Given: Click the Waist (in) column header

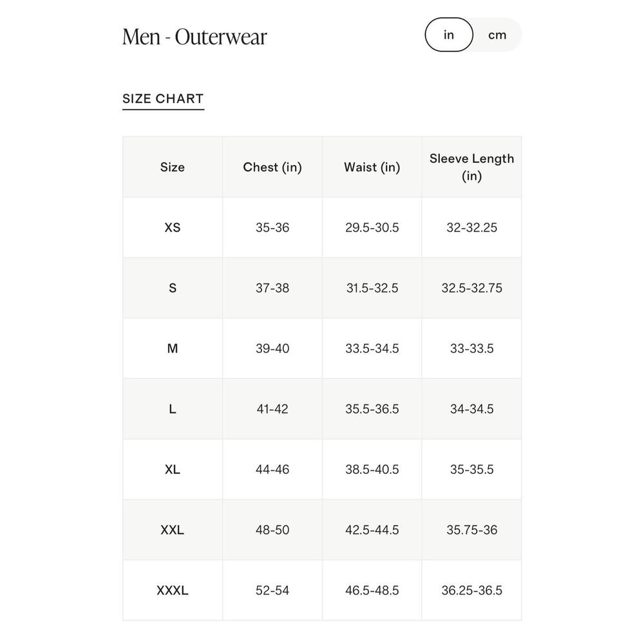Looking at the screenshot, I should (x=372, y=167).
